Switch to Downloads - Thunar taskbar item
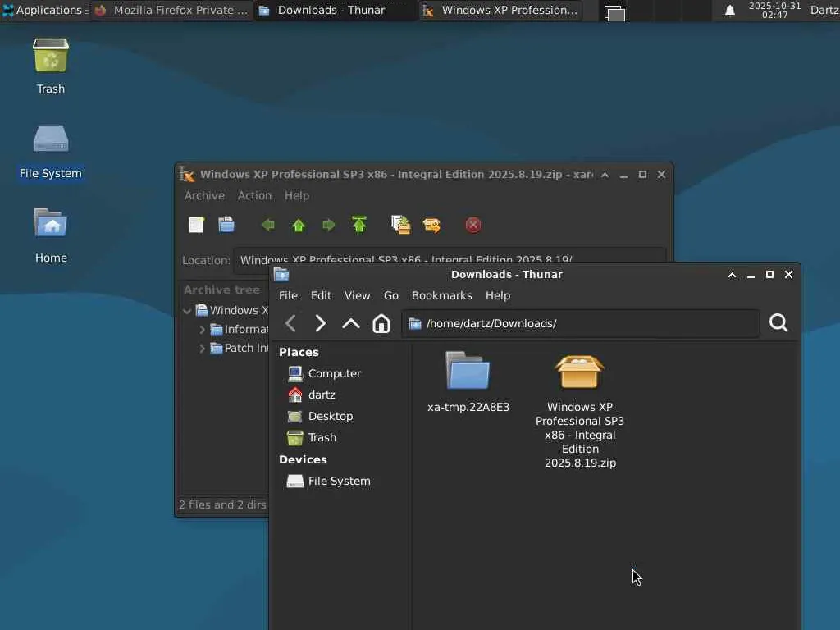This screenshot has height=630, width=840. click(336, 10)
